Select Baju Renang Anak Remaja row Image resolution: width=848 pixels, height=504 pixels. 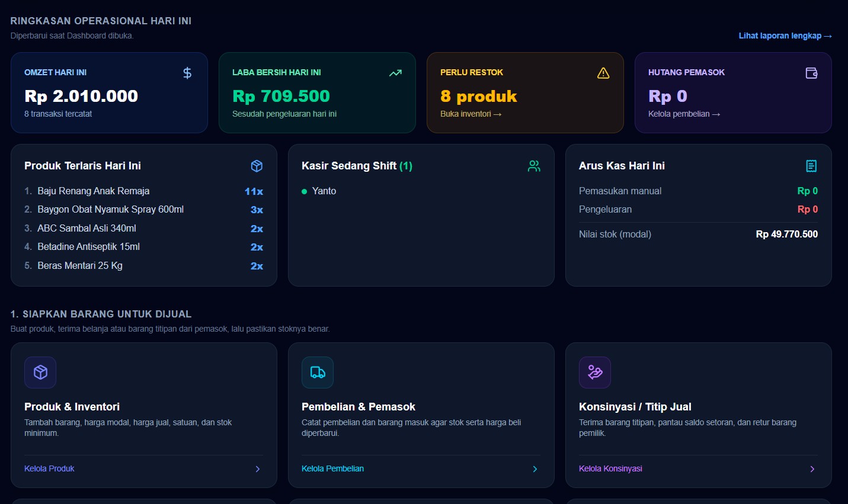pos(143,191)
